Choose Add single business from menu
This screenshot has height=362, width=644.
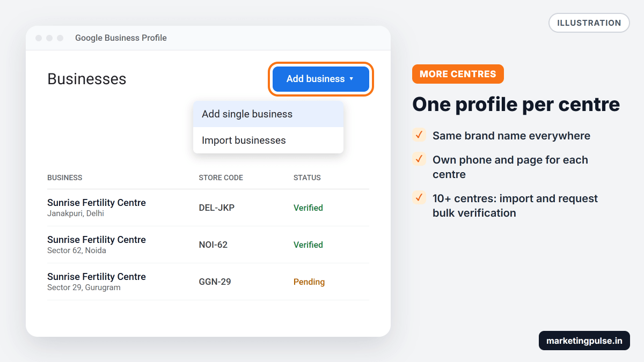coord(268,114)
